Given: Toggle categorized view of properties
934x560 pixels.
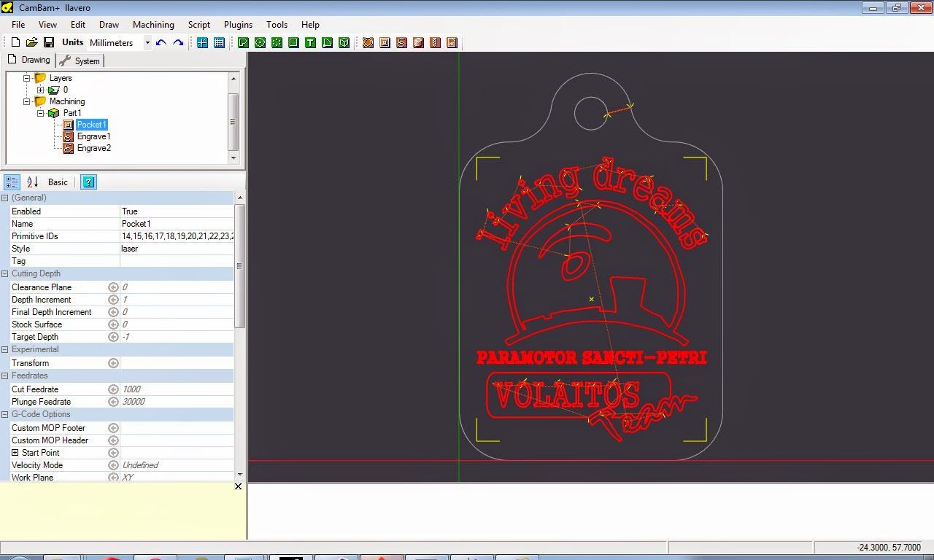Looking at the screenshot, I should [12, 181].
